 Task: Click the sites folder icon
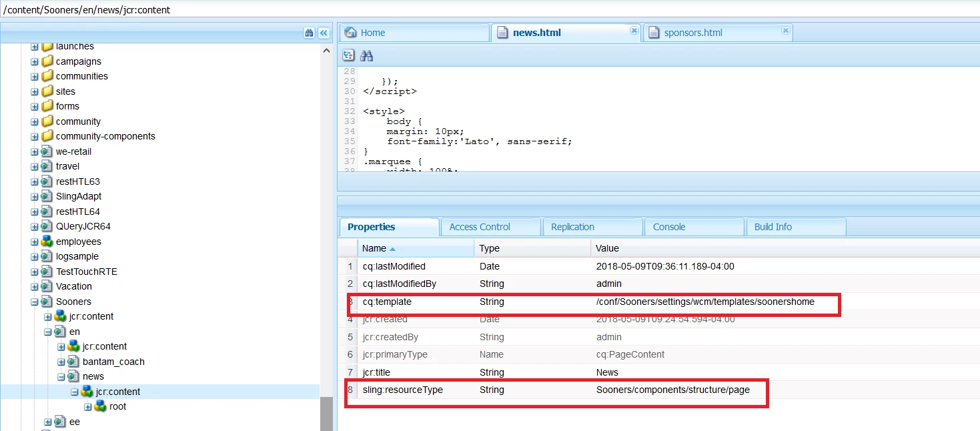point(47,91)
